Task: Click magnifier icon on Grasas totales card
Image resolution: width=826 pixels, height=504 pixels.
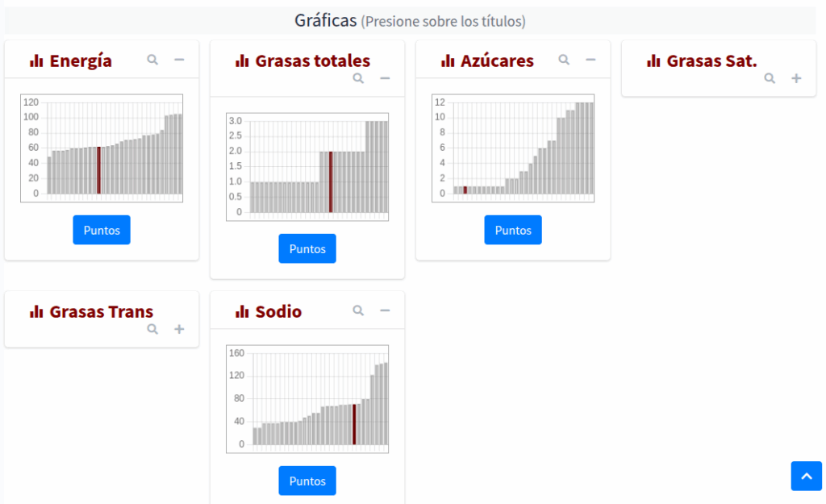Action: tap(358, 78)
